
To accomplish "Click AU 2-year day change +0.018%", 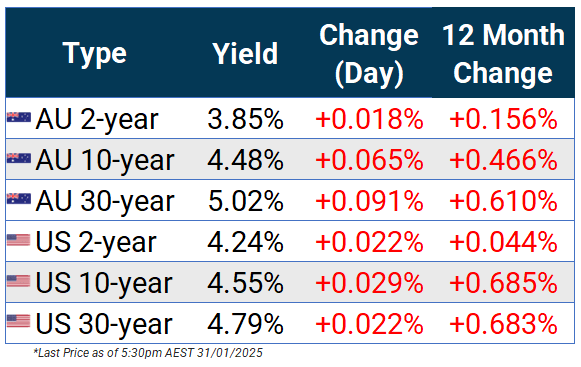I will tap(369, 119).
